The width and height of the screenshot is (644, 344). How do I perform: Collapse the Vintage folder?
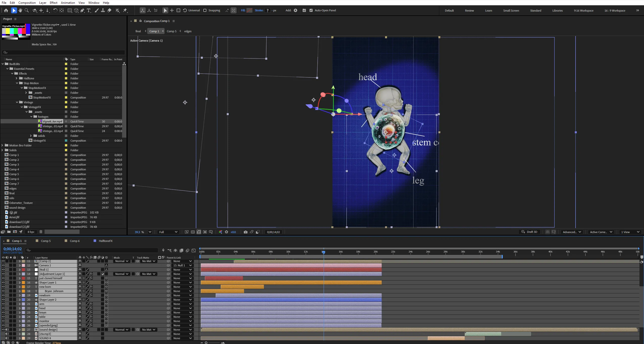17,102
